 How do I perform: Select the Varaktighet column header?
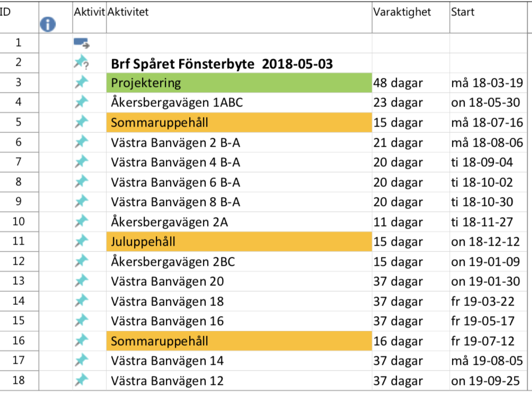coord(402,12)
